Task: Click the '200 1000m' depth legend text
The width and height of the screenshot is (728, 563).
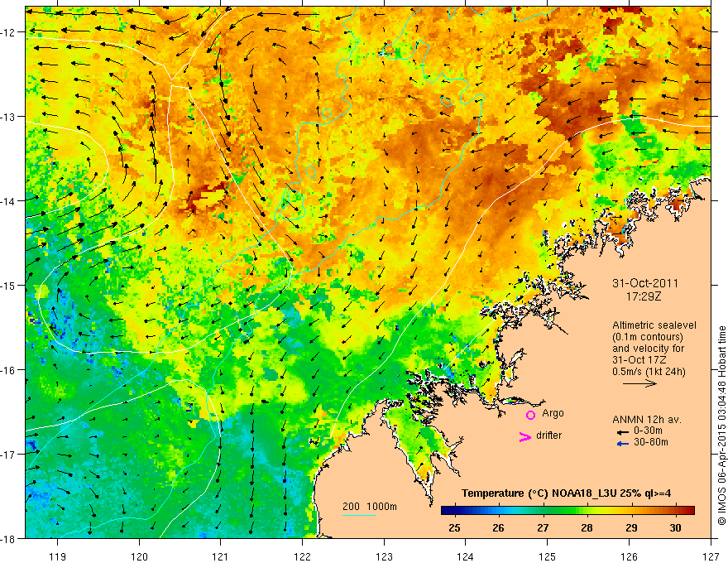Action: (370, 507)
